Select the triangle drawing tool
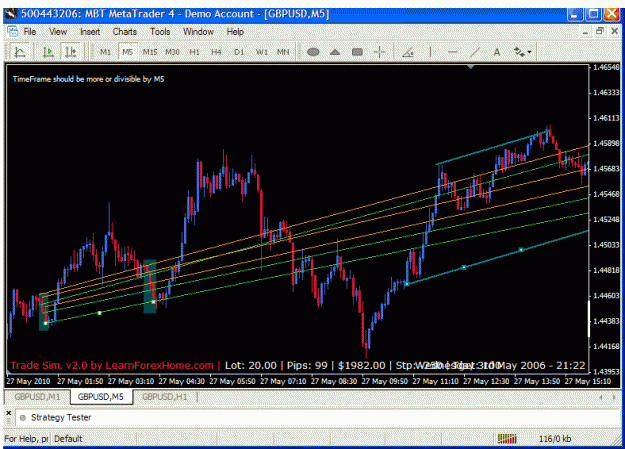The height and width of the screenshot is (449, 625). [335, 52]
